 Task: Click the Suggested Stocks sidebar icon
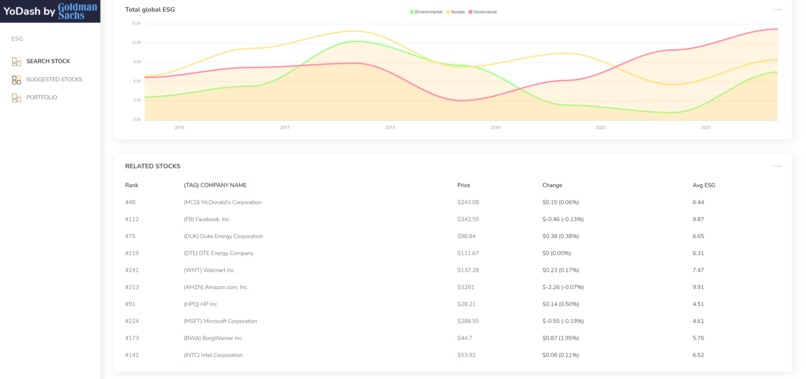16,80
